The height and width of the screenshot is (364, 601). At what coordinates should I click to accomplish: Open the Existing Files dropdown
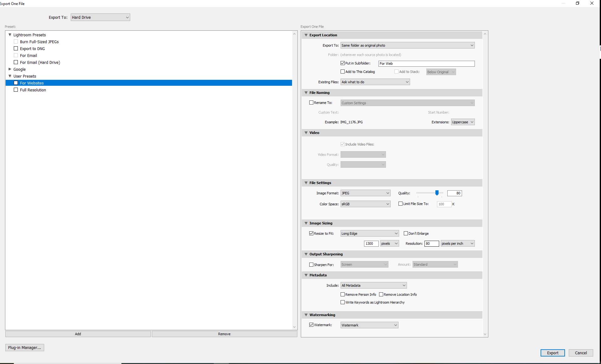click(375, 82)
